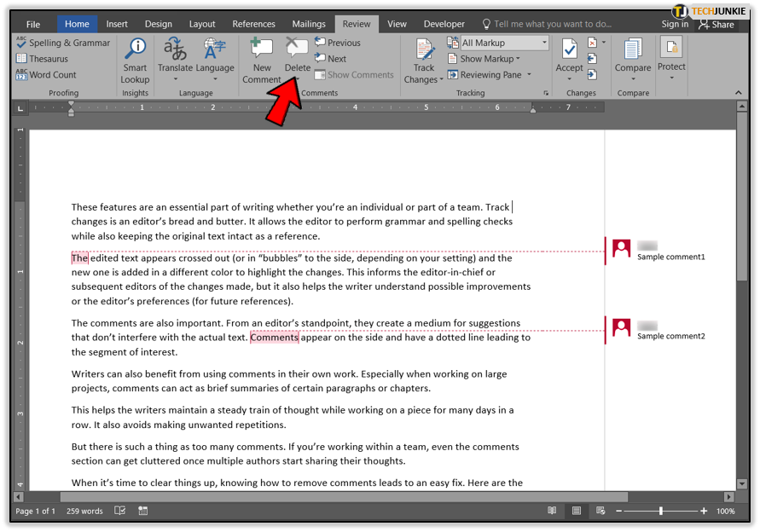Select Print Layout view

[577, 511]
